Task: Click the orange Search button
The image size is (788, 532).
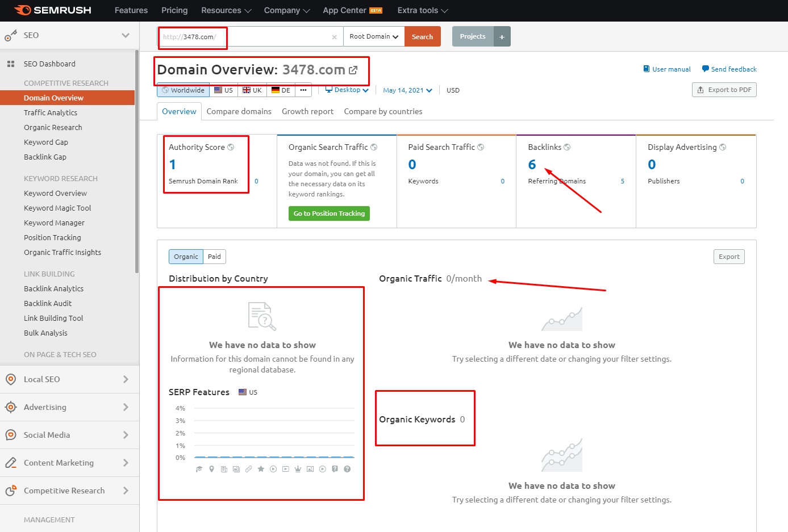Action: 423,36
